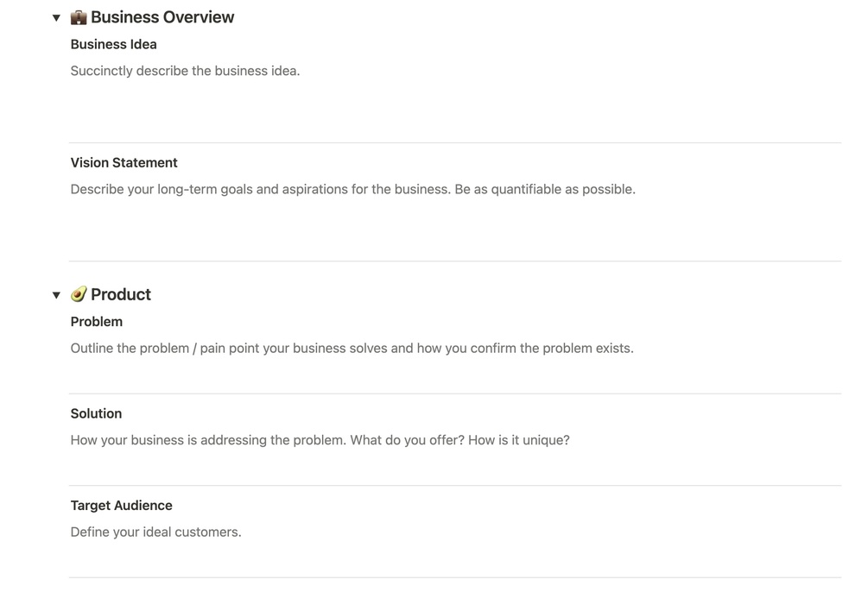Click the Target Audience subheading
This screenshot has width=868, height=592.
coord(121,505)
